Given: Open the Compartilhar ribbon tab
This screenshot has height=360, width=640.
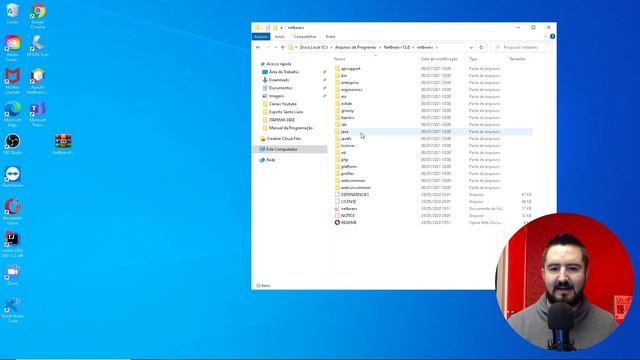Looking at the screenshot, I should [x=305, y=36].
